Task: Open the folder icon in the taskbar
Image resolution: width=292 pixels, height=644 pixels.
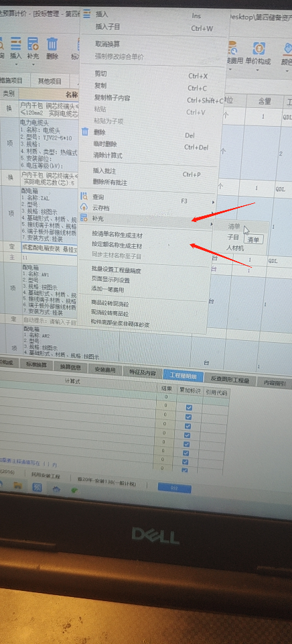Action: point(17,485)
